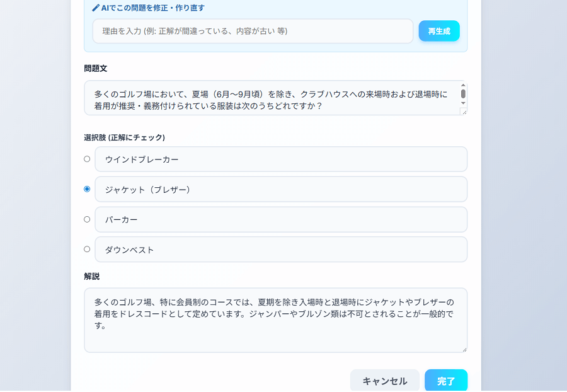Click inside the 問題文 text area
Screen dimensions: 567x392
tap(271, 98)
